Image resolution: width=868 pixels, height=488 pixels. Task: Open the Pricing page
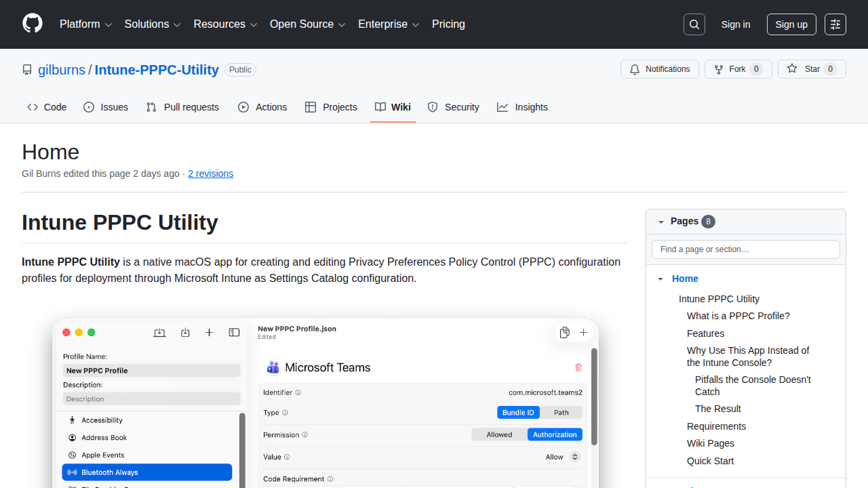coord(448,24)
